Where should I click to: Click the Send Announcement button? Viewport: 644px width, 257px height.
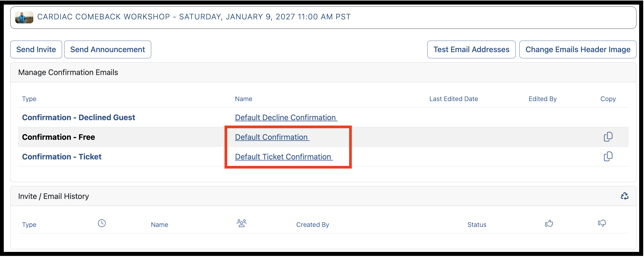107,49
